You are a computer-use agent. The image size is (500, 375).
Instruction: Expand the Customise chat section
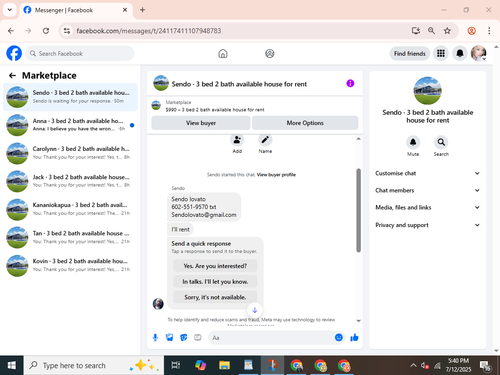point(428,173)
